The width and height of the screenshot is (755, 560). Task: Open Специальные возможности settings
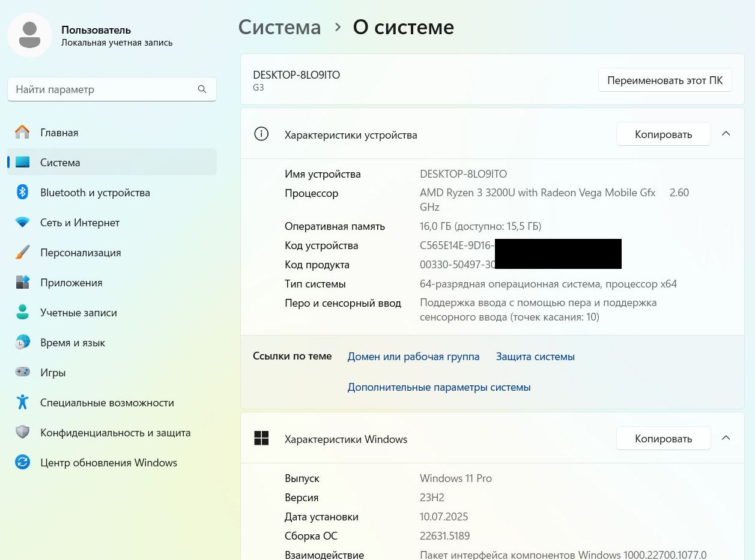pyautogui.click(x=112, y=402)
